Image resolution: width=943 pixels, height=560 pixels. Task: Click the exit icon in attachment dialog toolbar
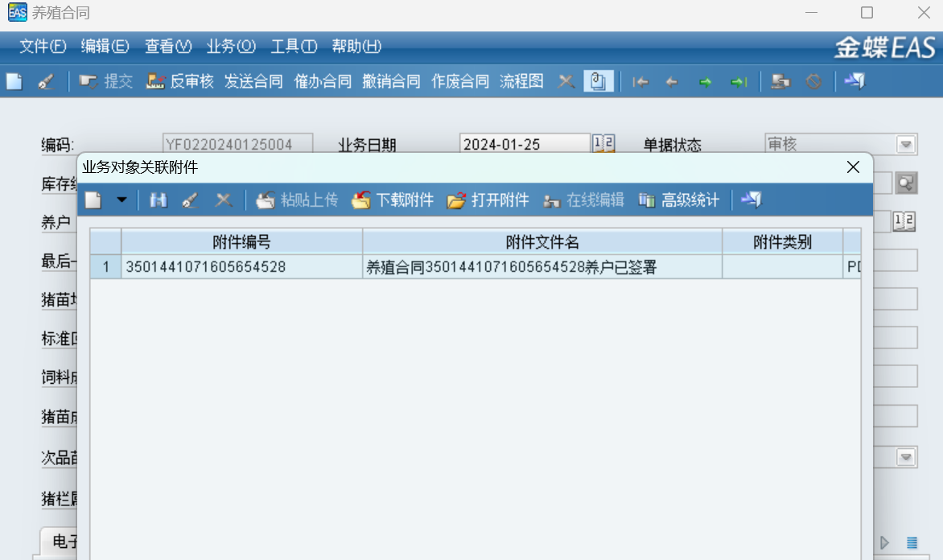[752, 200]
